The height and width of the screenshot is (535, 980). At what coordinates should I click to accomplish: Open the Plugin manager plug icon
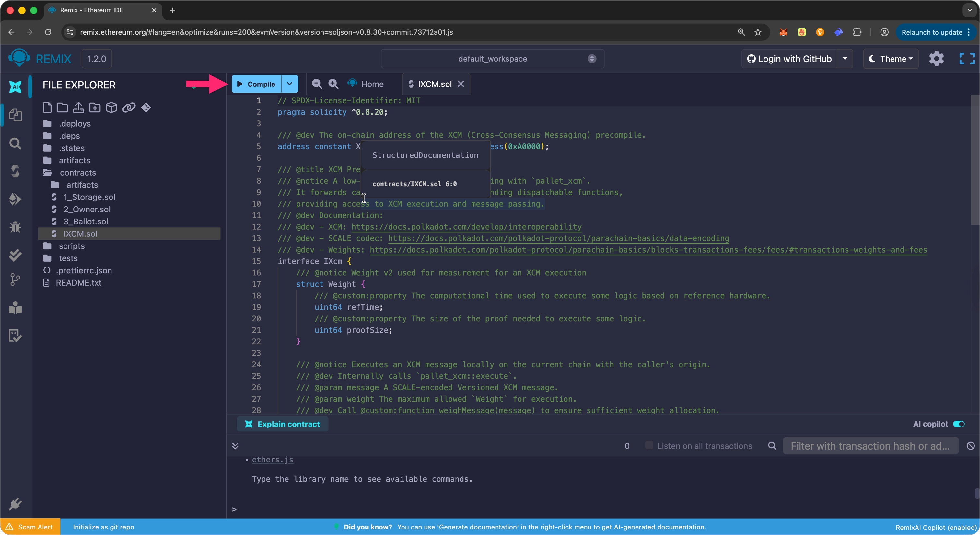click(15, 504)
